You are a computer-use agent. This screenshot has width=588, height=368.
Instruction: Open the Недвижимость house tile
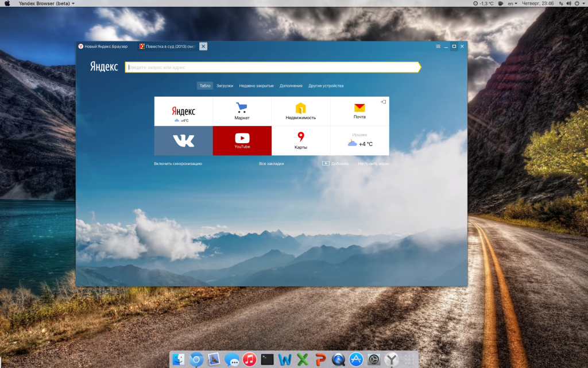[301, 112]
